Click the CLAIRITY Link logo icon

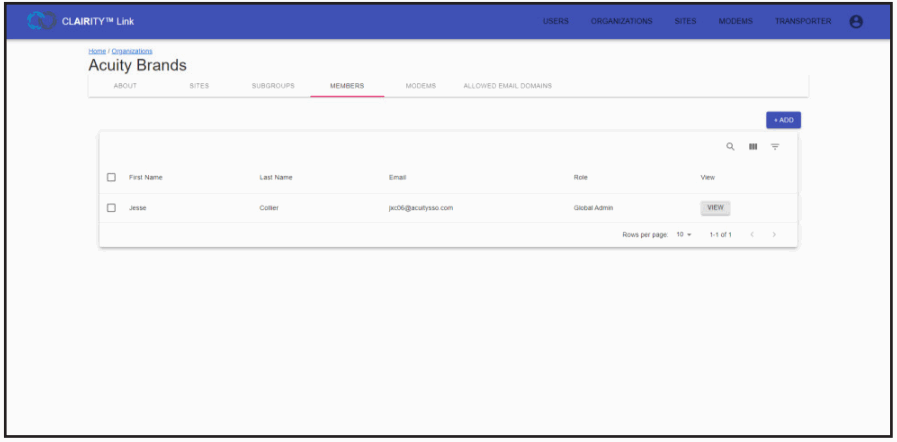tap(41, 21)
